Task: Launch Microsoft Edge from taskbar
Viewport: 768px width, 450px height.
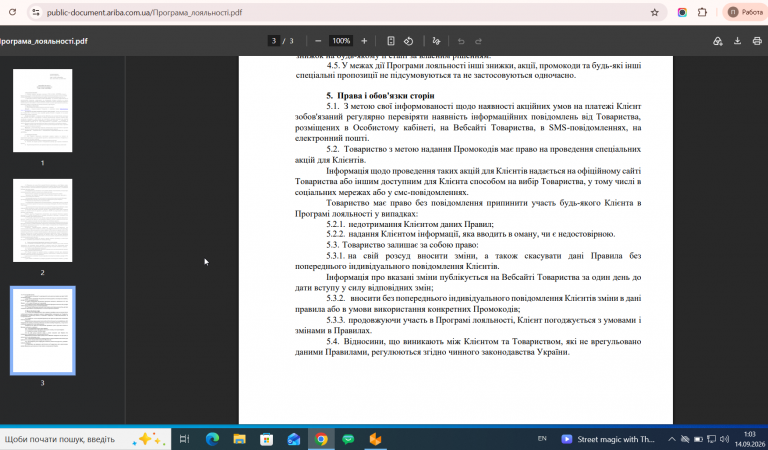Action: pos(212,439)
